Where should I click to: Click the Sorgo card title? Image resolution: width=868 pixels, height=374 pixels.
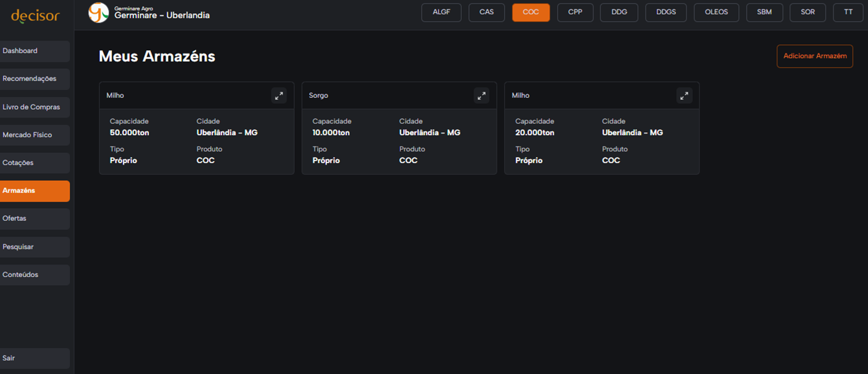click(x=319, y=95)
